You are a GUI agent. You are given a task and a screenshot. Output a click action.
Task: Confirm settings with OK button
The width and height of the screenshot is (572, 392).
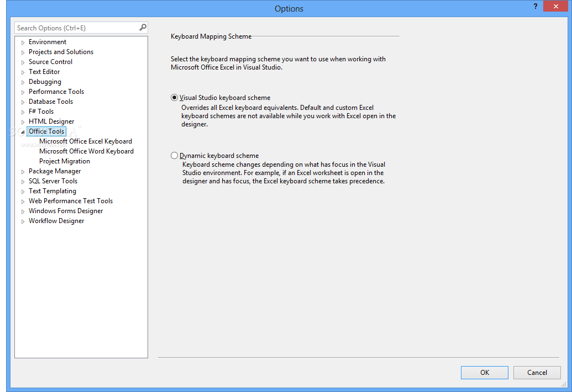pyautogui.click(x=485, y=372)
